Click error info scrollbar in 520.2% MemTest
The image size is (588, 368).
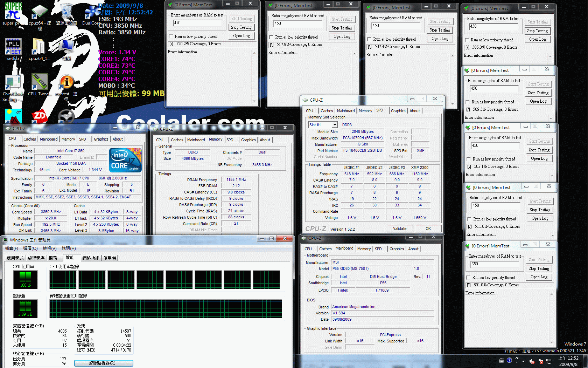pyautogui.click(x=254, y=77)
